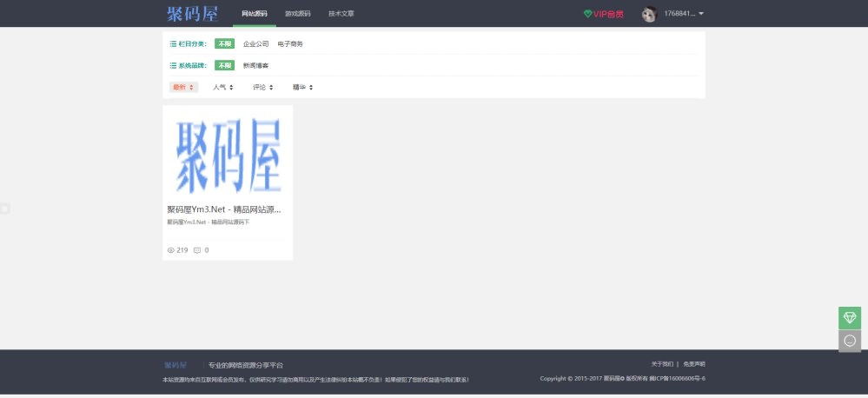Filter category by 企业公司
Screen dimensions: 868x398
click(x=256, y=43)
